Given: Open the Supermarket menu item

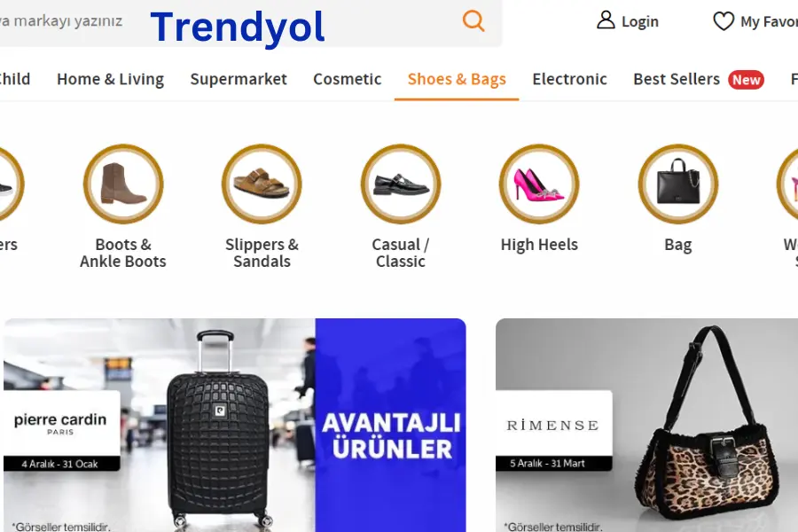Looking at the screenshot, I should 239,80.
